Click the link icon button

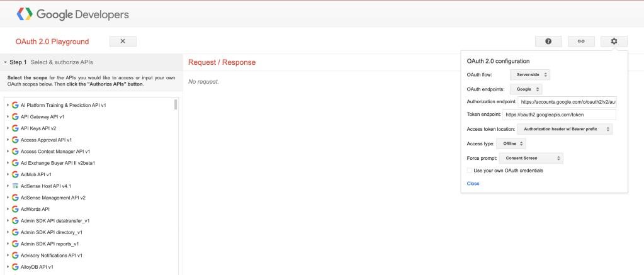pos(581,41)
